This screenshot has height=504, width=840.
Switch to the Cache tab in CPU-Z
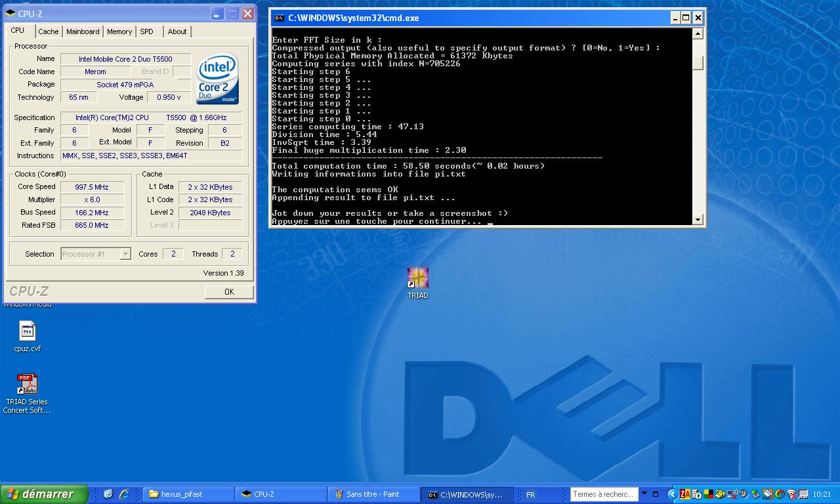point(48,31)
